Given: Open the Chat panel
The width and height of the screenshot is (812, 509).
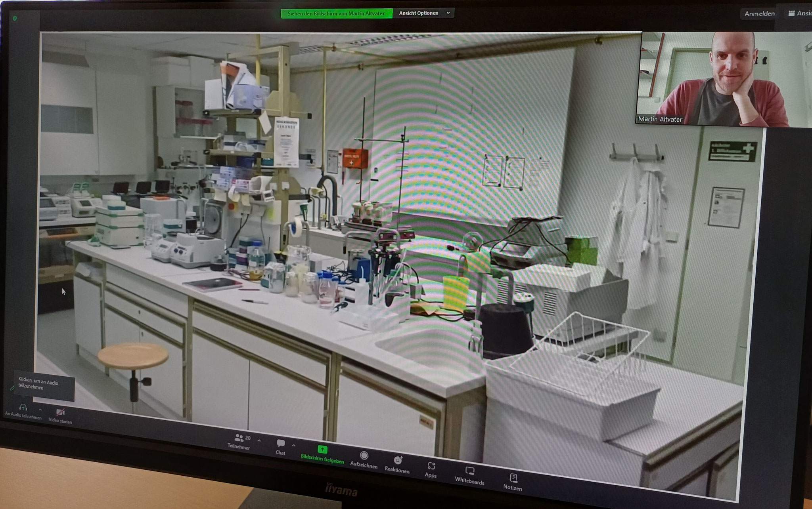Looking at the screenshot, I should [281, 443].
